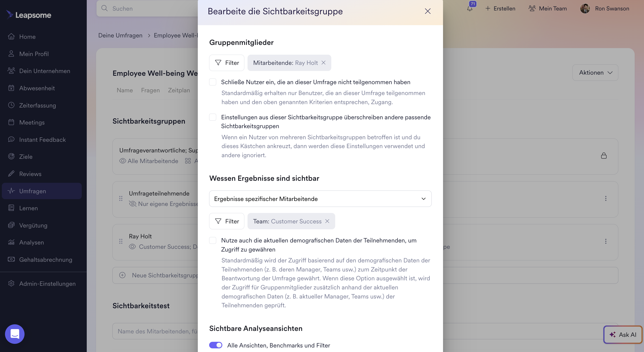Click the Erstellen button

coord(500,8)
